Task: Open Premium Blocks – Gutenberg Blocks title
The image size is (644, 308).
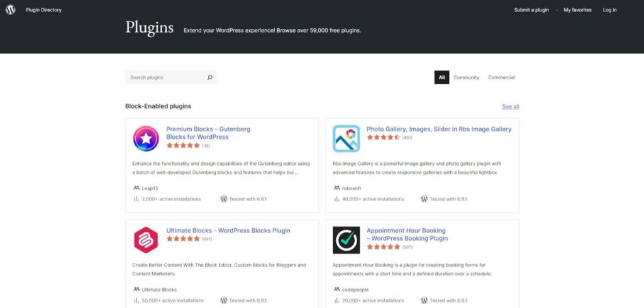Action: pyautogui.click(x=208, y=133)
